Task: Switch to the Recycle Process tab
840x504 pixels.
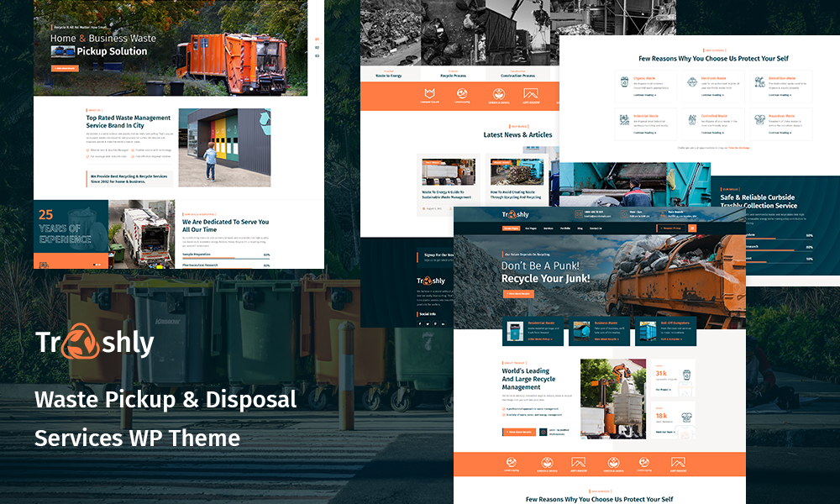Action: click(454, 76)
